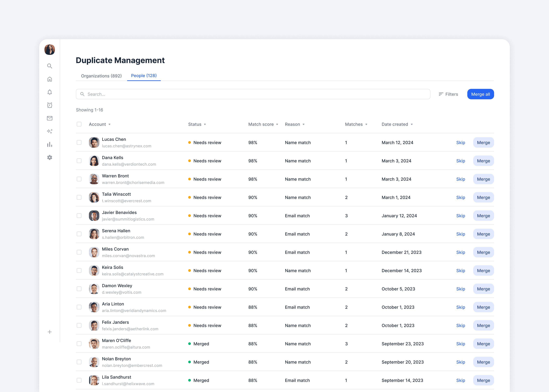
Task: Select the People (128) tab
Action: 144,76
